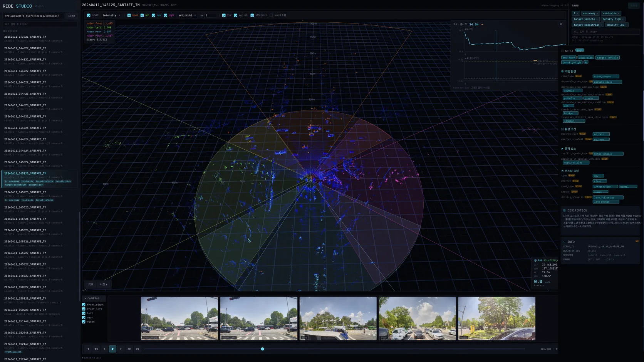Remove the road-wide tag via its x

pyautogui.click(x=618, y=13)
